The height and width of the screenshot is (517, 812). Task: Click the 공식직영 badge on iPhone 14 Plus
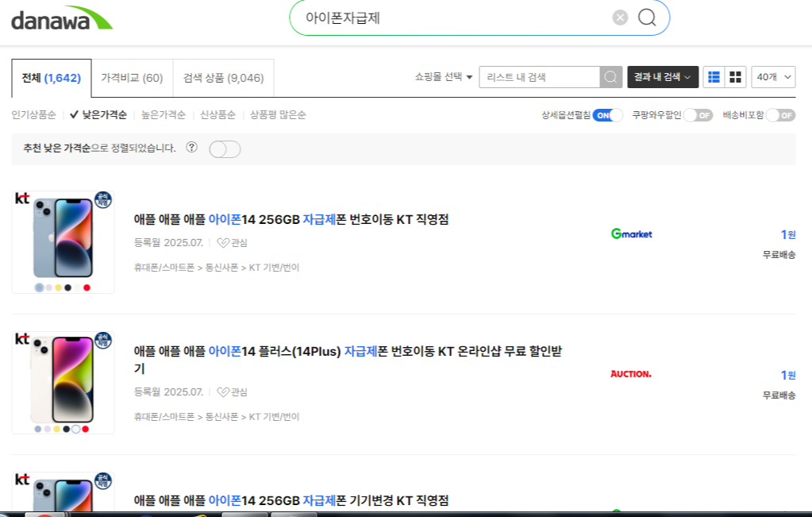click(x=103, y=341)
